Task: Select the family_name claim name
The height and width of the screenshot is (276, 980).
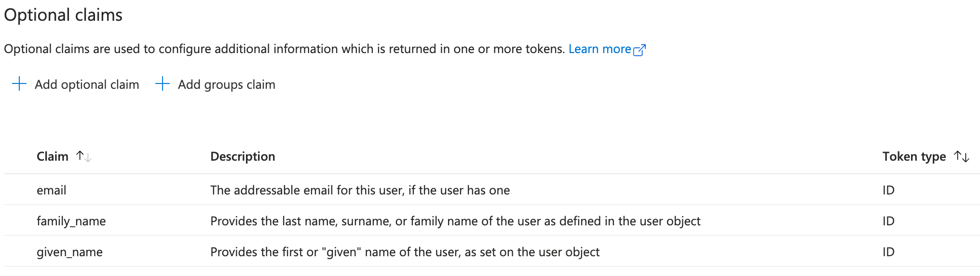Action: coord(71,221)
